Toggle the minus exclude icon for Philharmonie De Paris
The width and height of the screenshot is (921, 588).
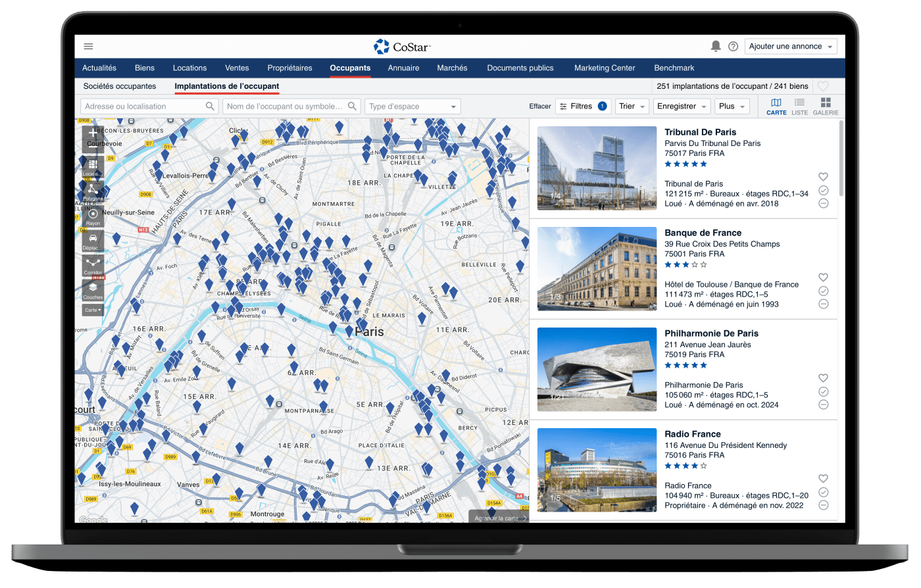click(823, 404)
